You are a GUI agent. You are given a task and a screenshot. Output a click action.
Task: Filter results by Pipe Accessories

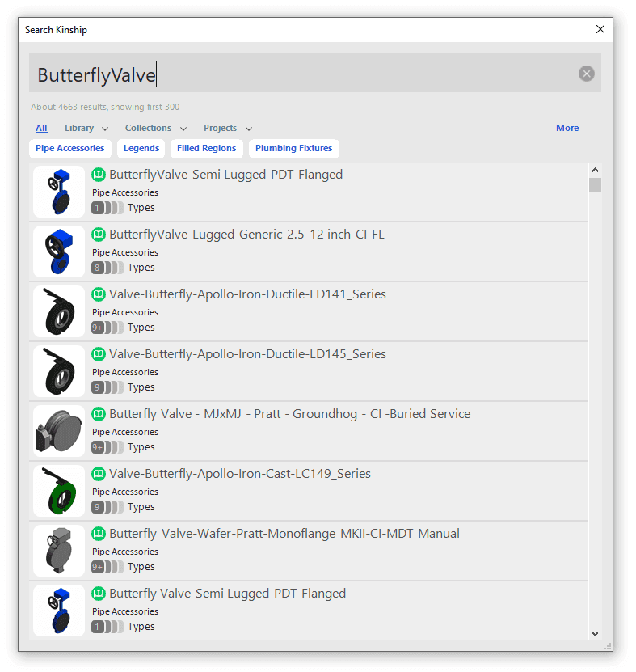(x=69, y=148)
